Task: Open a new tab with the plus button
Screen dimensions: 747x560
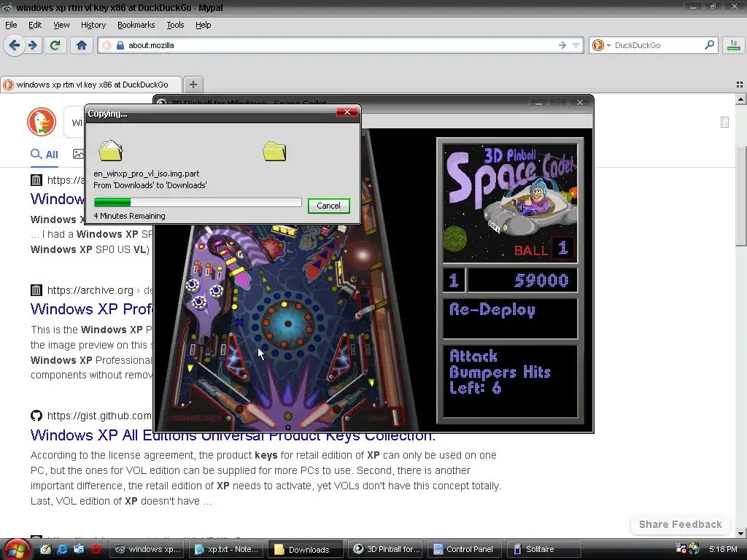Action: point(193,85)
